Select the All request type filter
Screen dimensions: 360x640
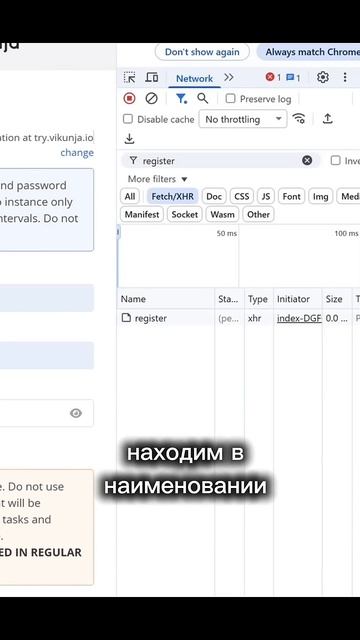click(130, 196)
